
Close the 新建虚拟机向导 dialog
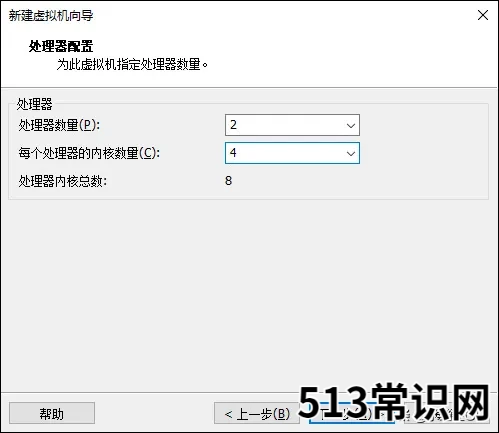click(x=483, y=15)
